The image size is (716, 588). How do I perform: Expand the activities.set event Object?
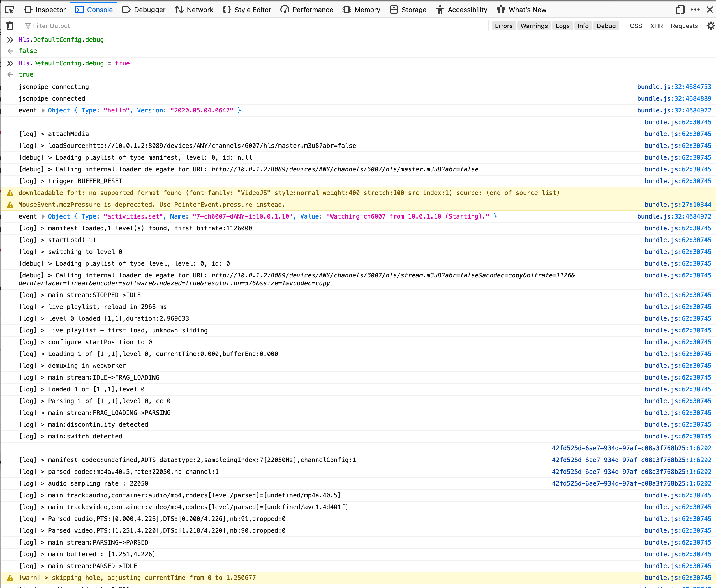click(x=43, y=217)
